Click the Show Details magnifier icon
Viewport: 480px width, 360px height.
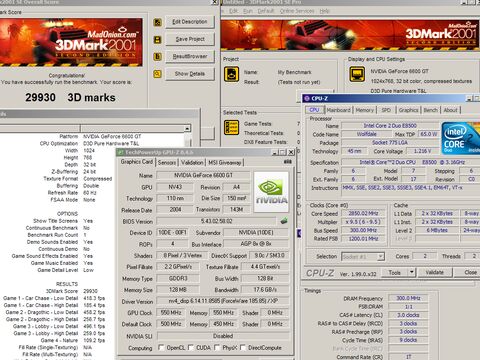(x=157, y=74)
